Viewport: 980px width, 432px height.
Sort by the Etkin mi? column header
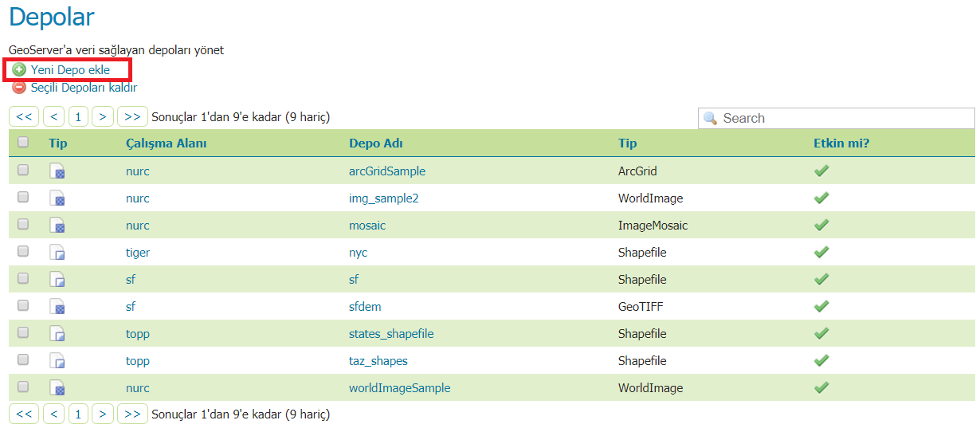841,143
